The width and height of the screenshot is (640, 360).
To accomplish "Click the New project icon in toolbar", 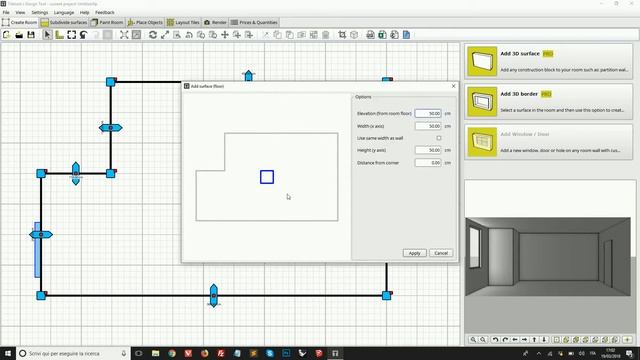I will 7,35.
